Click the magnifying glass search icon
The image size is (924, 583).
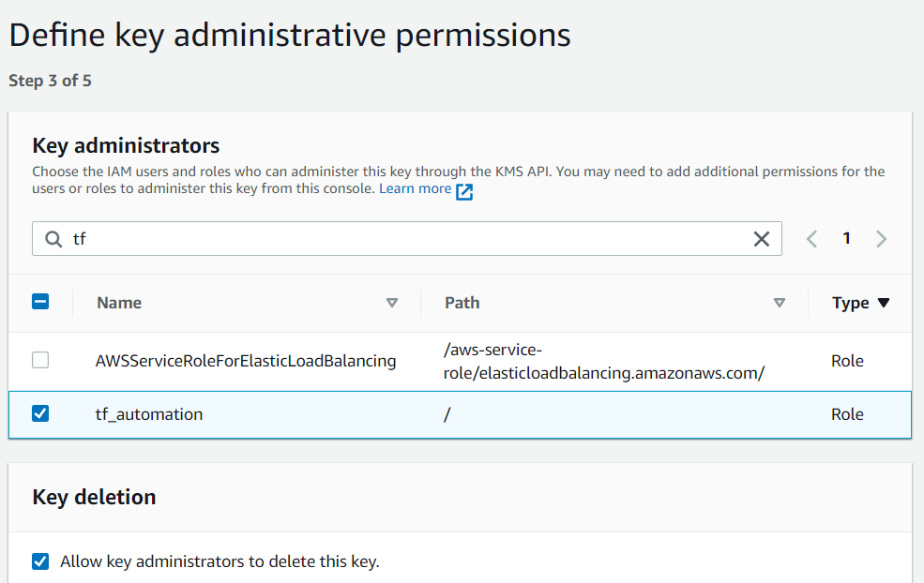click(53, 239)
